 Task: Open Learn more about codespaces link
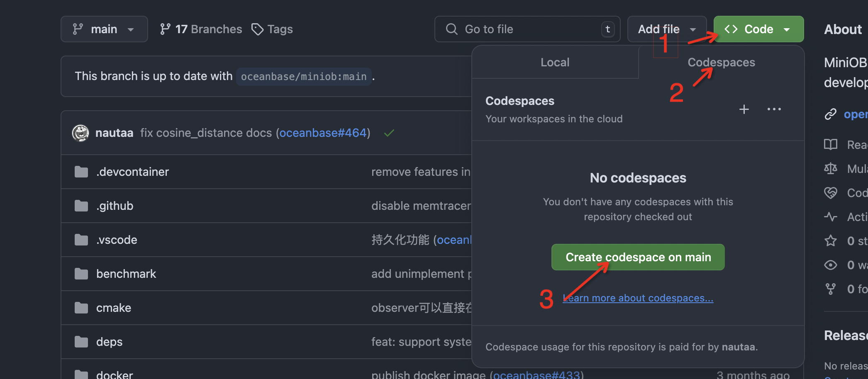638,298
